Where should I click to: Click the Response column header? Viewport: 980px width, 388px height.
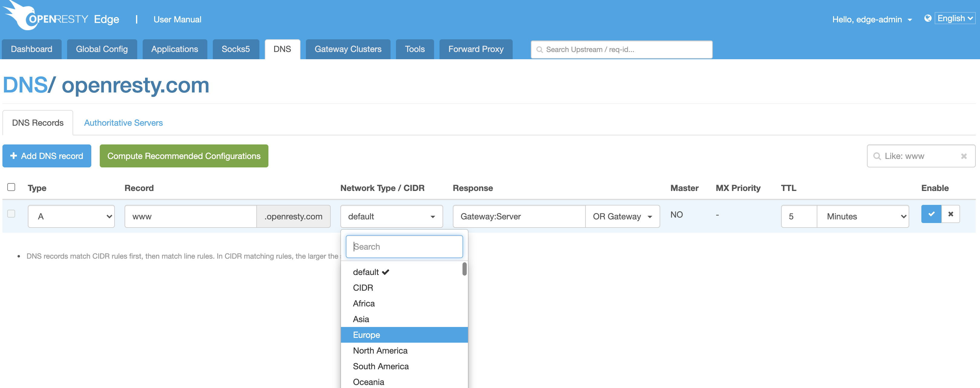click(x=473, y=188)
